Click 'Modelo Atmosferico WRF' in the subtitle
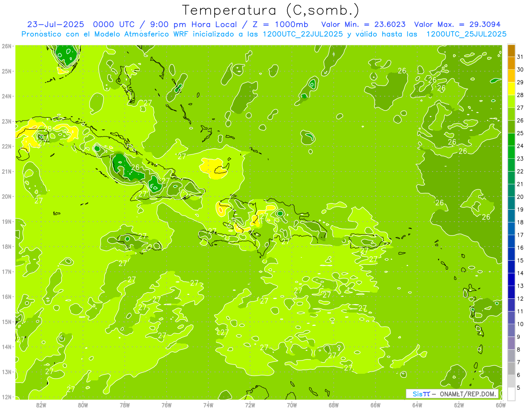 tap(141, 34)
